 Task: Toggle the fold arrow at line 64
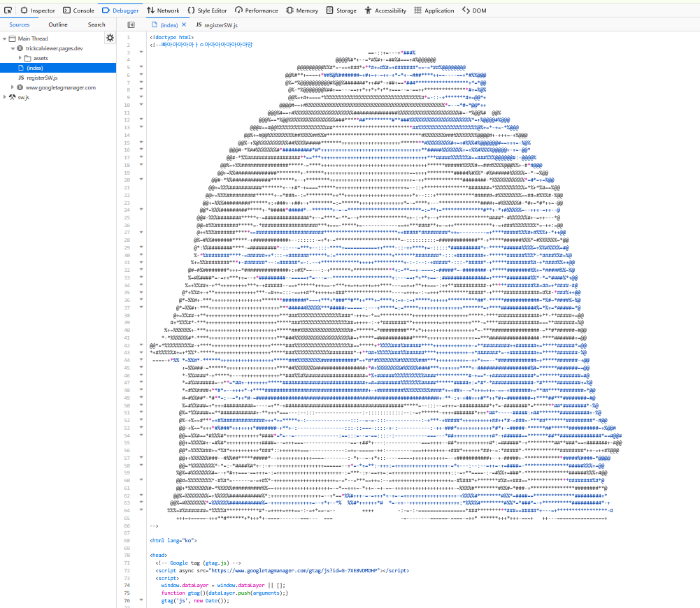pyautogui.click(x=141, y=510)
